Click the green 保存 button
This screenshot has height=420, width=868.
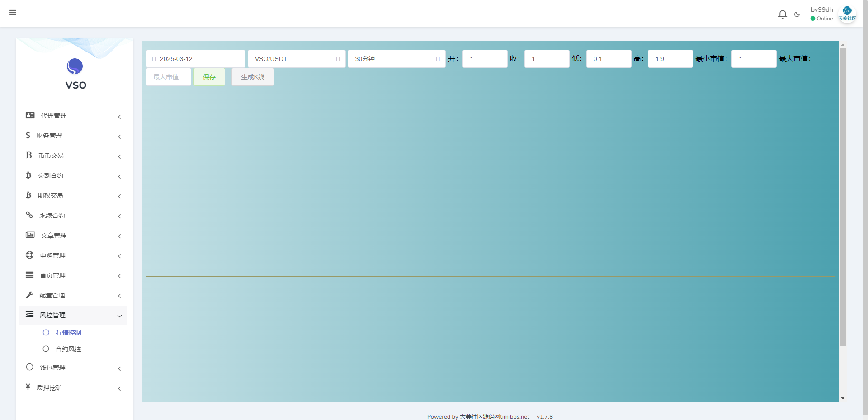209,77
